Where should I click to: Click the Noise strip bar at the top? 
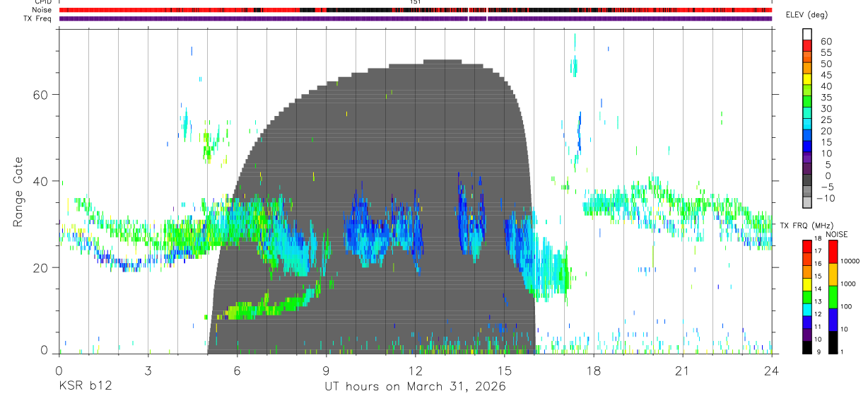tap(416, 10)
